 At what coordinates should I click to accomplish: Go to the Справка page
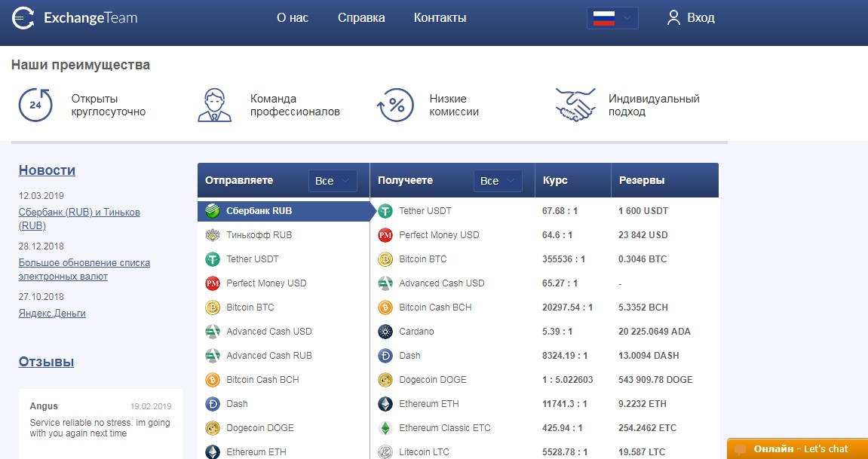click(361, 18)
